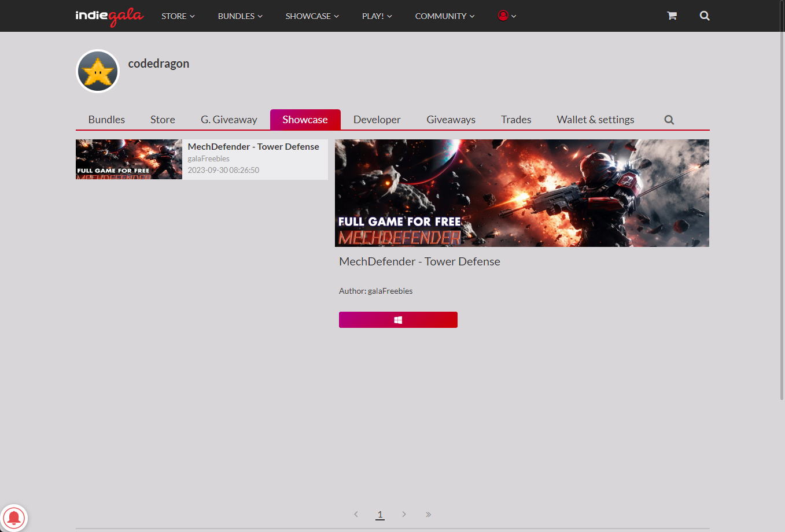Viewport: 785px width, 532px height.
Task: Click the profile tab search icon
Action: (x=669, y=120)
